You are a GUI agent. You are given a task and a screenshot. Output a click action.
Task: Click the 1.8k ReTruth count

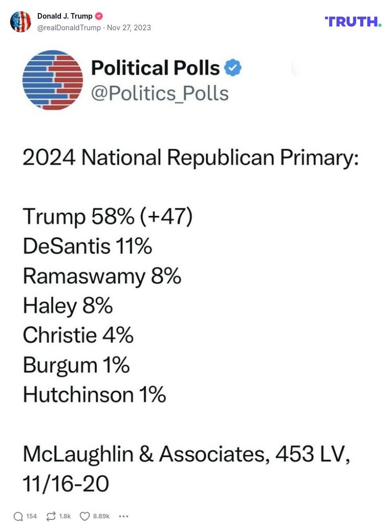(64, 516)
